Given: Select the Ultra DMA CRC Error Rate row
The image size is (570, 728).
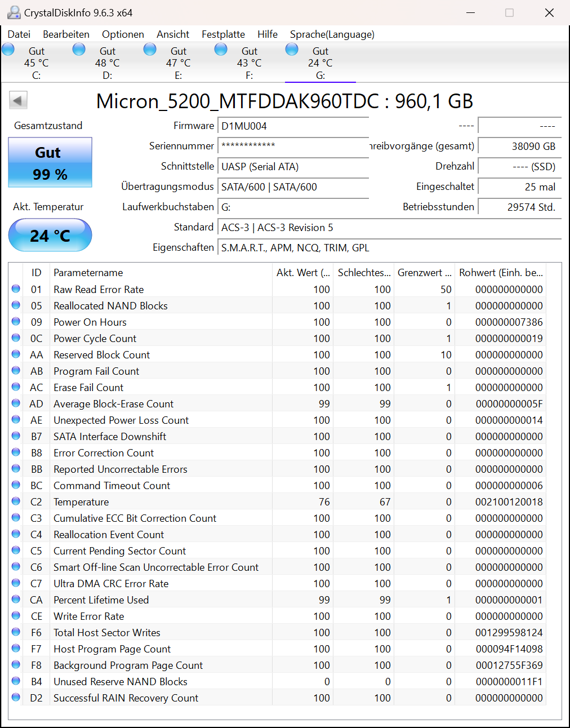Looking at the screenshot, I should tap(277, 583).
